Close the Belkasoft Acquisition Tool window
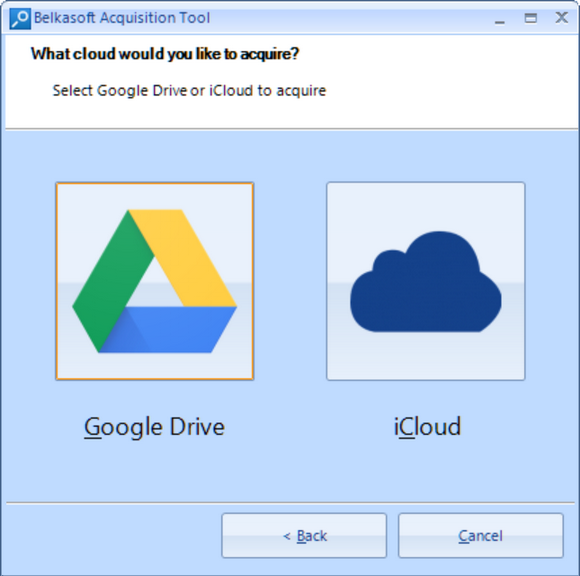580x576 pixels. [562, 17]
